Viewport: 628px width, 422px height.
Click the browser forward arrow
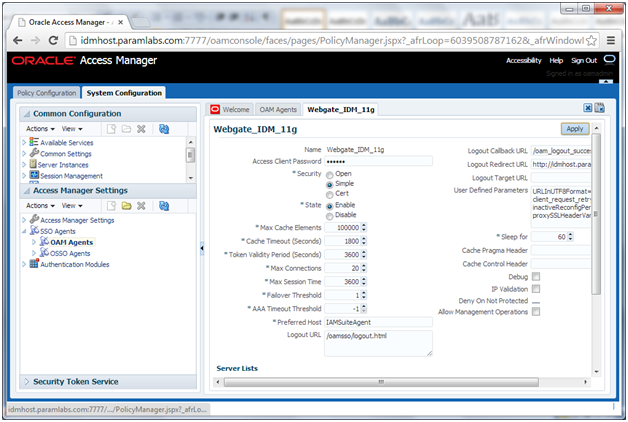pos(35,40)
